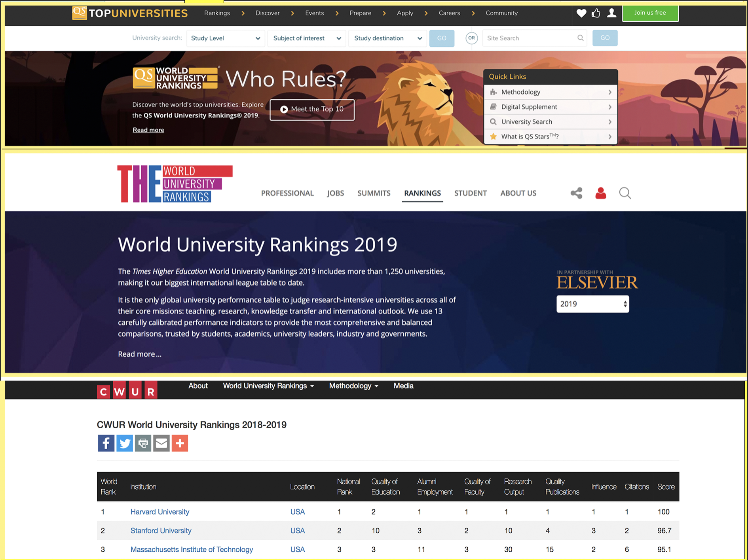Viewport: 748px width, 560px height.
Task: Select the STUDENT tab in THE navigation
Action: click(470, 193)
